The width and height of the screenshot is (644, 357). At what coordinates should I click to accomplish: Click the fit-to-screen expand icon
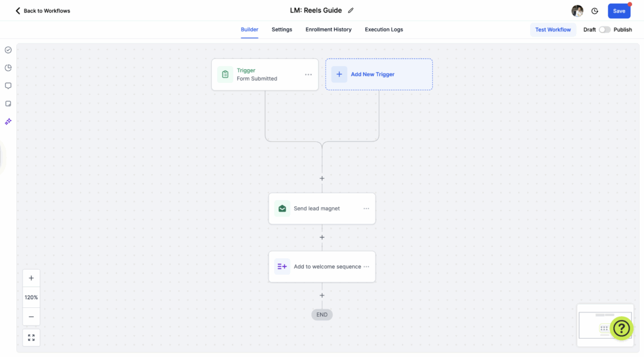[x=31, y=338]
